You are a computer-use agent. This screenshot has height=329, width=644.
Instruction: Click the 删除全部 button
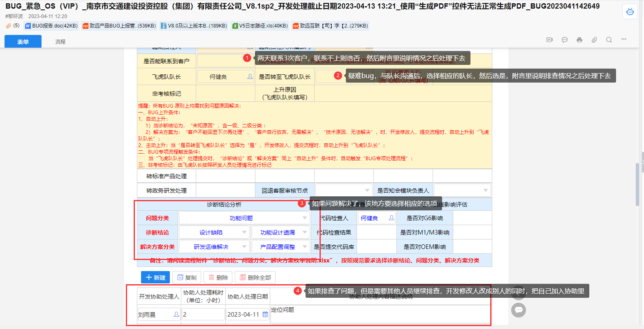pyautogui.click(x=255, y=277)
